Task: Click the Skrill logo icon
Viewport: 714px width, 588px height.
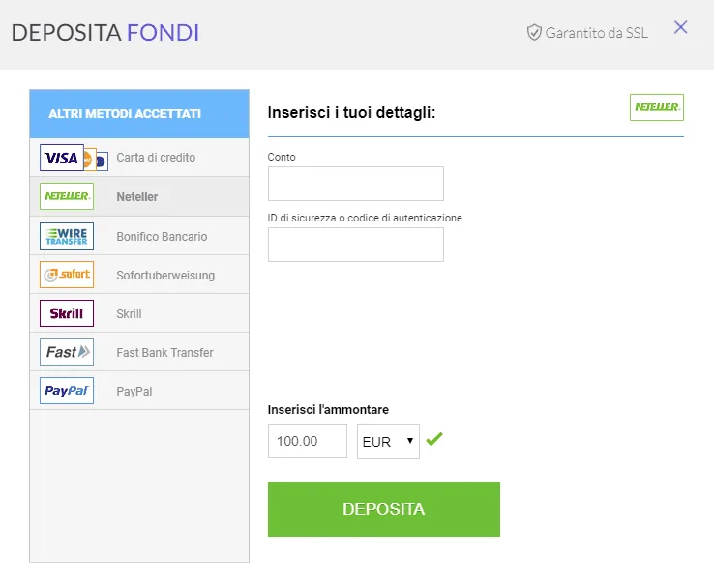Action: 67,313
